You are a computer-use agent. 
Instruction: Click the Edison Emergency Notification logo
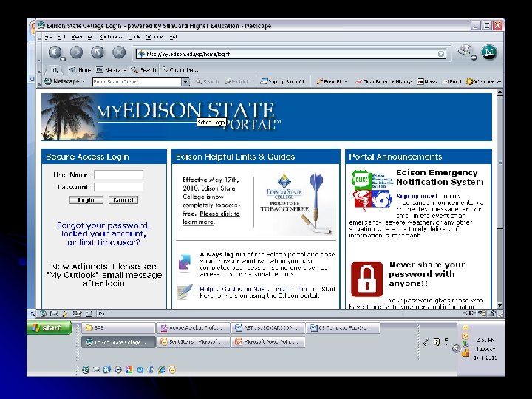point(372,190)
